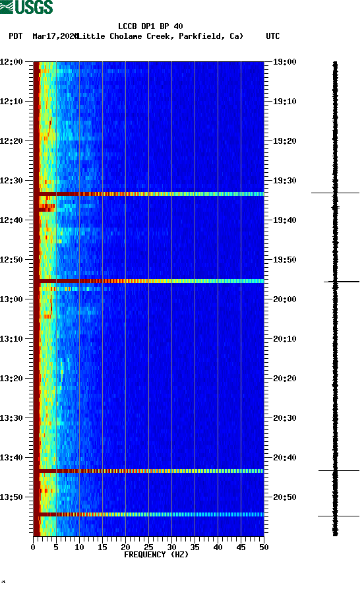
Task: Click the broadband event band near 13:43
Action: point(149,471)
